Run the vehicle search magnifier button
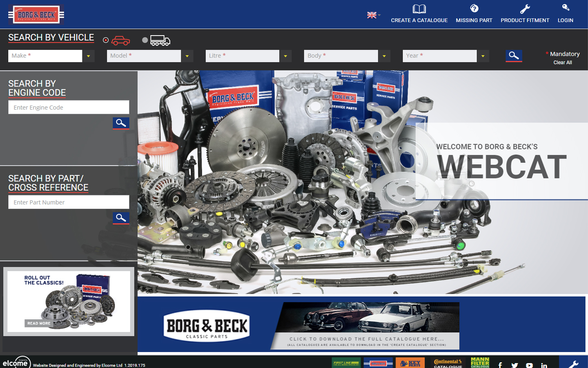The height and width of the screenshot is (368, 588). pyautogui.click(x=514, y=56)
